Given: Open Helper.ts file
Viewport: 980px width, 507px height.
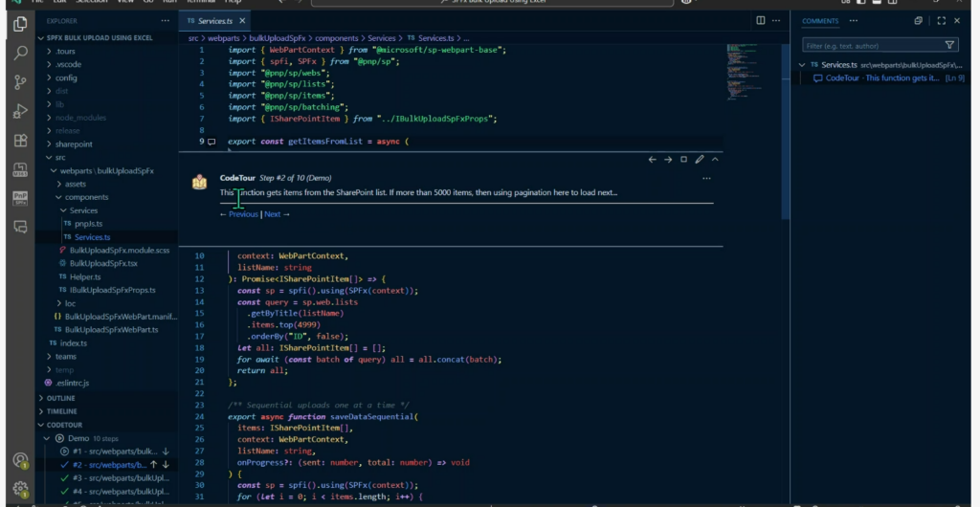Looking at the screenshot, I should pos(85,276).
